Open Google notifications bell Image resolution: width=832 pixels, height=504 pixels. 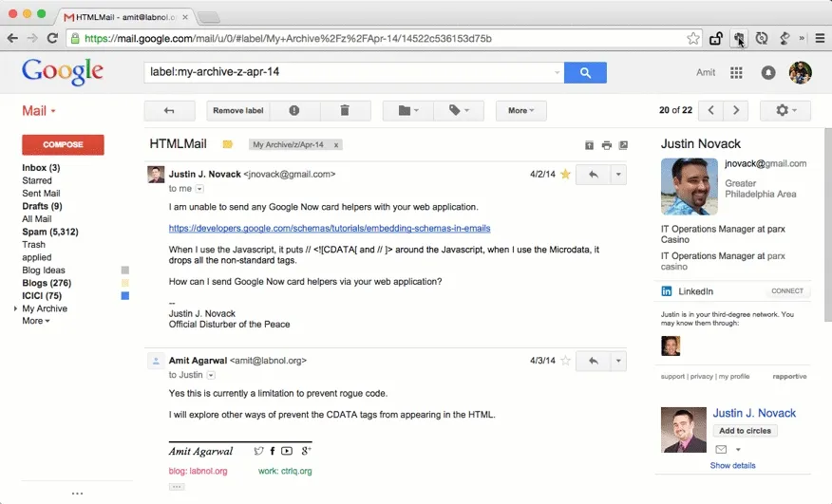coord(767,73)
